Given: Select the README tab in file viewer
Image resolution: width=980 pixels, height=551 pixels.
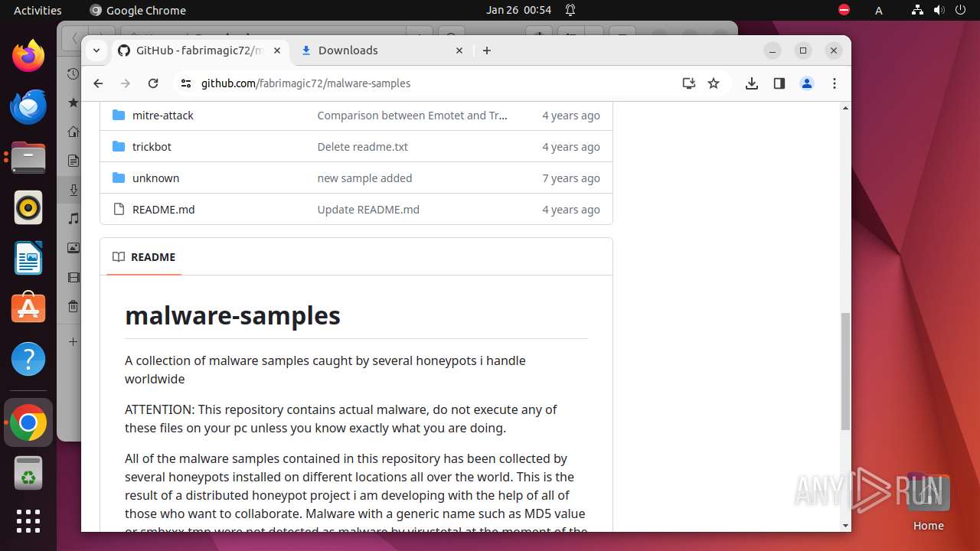Looking at the screenshot, I should [x=144, y=257].
